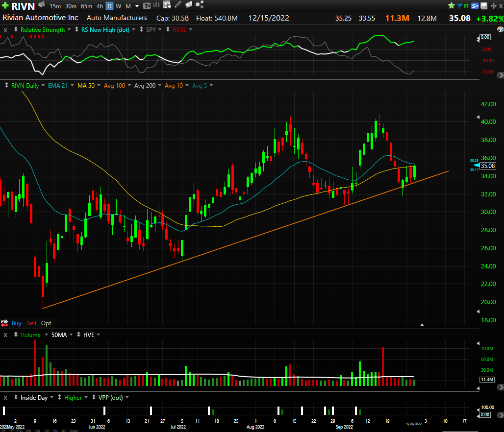Open the color palette icon
The width and height of the screenshot is (504, 432).
pos(501,29)
